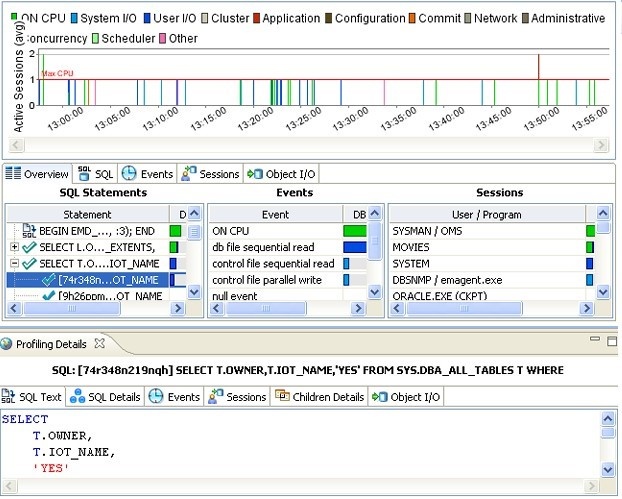Collapse the SELECT T.O...IOT_NAME statement node
Image resolution: width=622 pixels, height=499 pixels.
tap(14, 264)
